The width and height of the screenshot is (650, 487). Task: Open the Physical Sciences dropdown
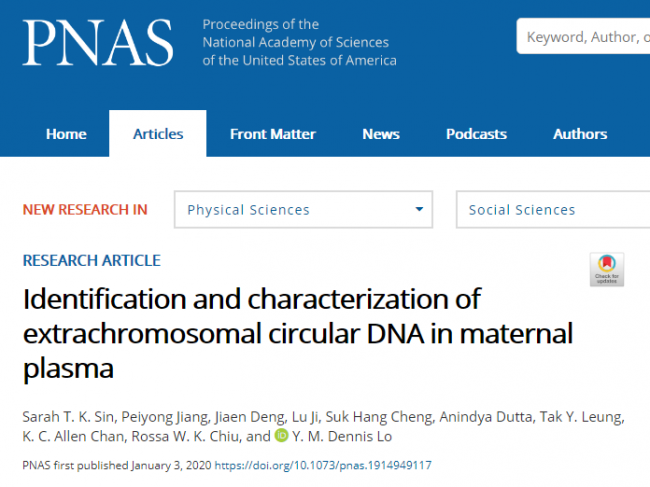click(x=303, y=209)
